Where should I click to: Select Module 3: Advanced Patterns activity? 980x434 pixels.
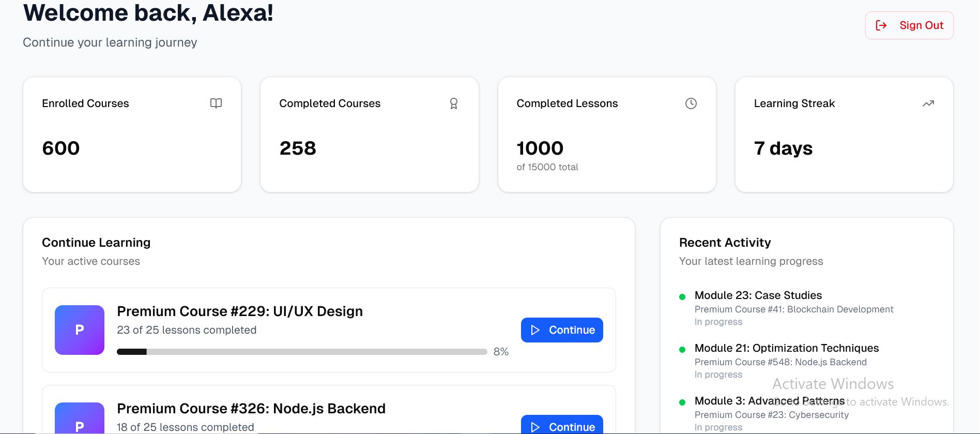point(770,401)
